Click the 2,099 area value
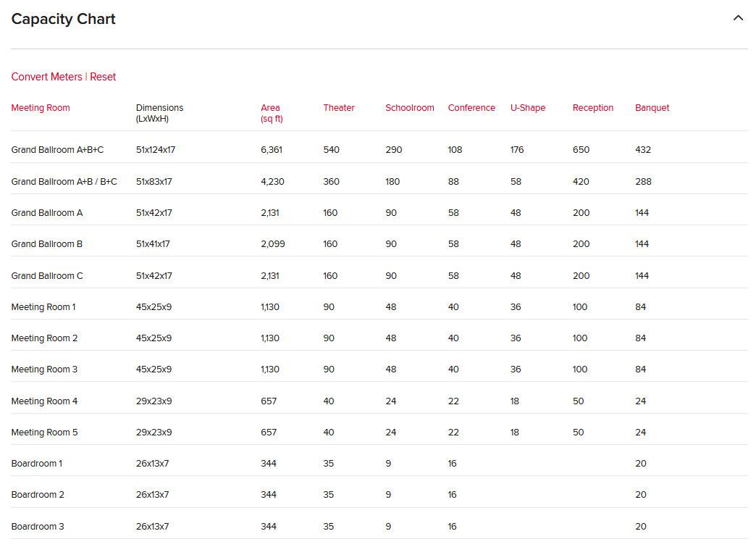Image resolution: width=756 pixels, height=547 pixels. pyautogui.click(x=273, y=243)
